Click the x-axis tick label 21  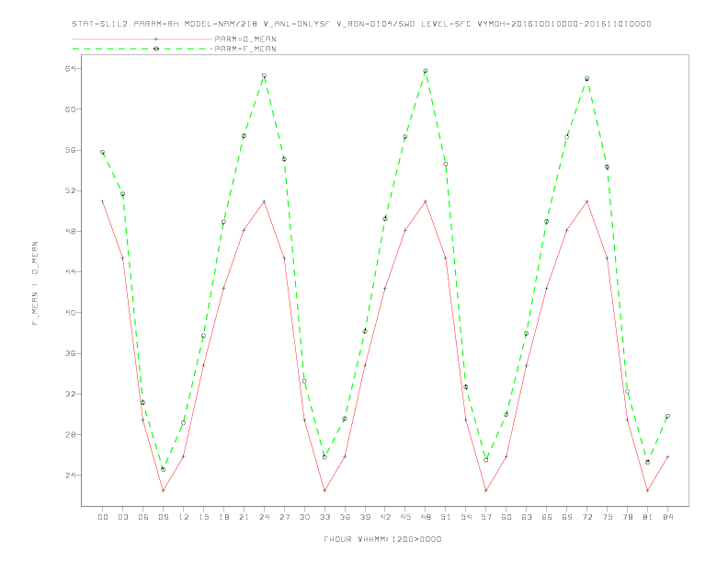click(x=244, y=517)
